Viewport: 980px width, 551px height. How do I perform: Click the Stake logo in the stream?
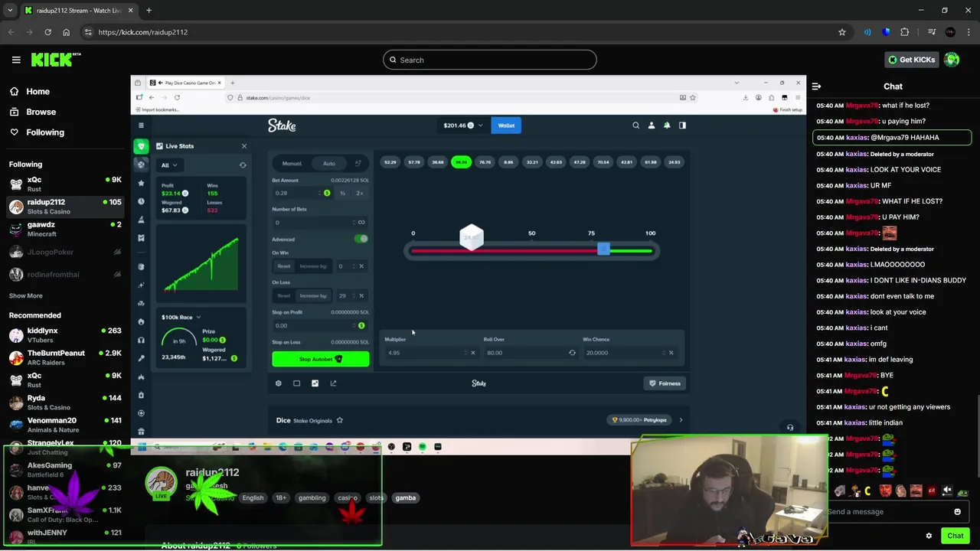coord(282,126)
